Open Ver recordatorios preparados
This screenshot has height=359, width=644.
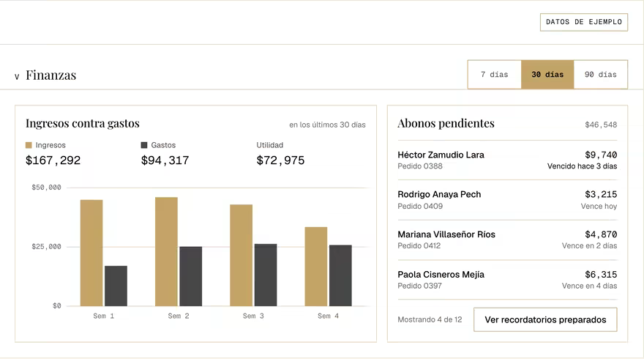click(545, 319)
